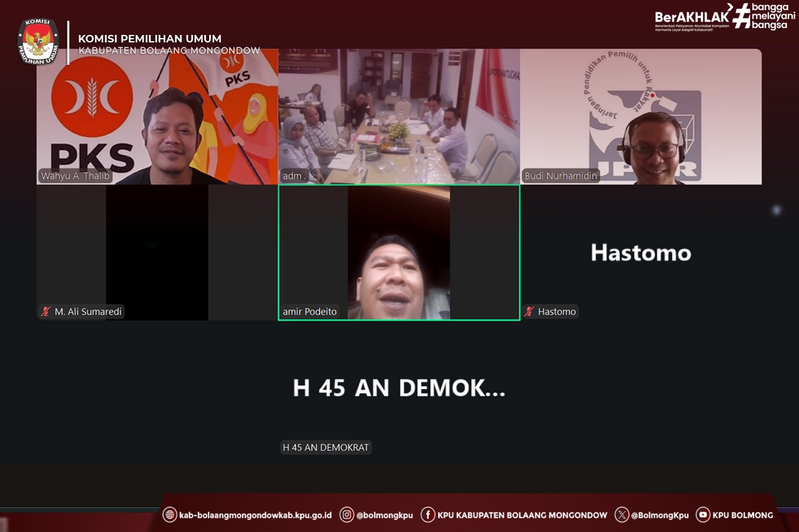This screenshot has height=532, width=799.
Task: Click the KOMISI PEMILIHAN UMUM header title
Action: click(150, 39)
